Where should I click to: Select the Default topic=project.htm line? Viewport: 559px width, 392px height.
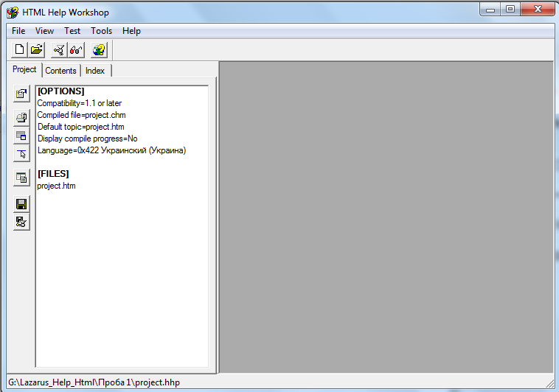pyautogui.click(x=81, y=127)
